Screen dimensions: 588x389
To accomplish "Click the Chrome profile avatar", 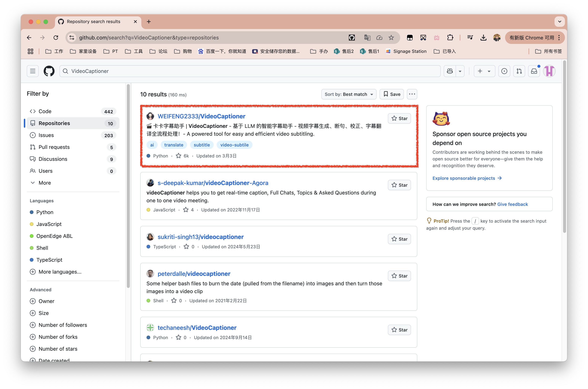I will tap(497, 37).
